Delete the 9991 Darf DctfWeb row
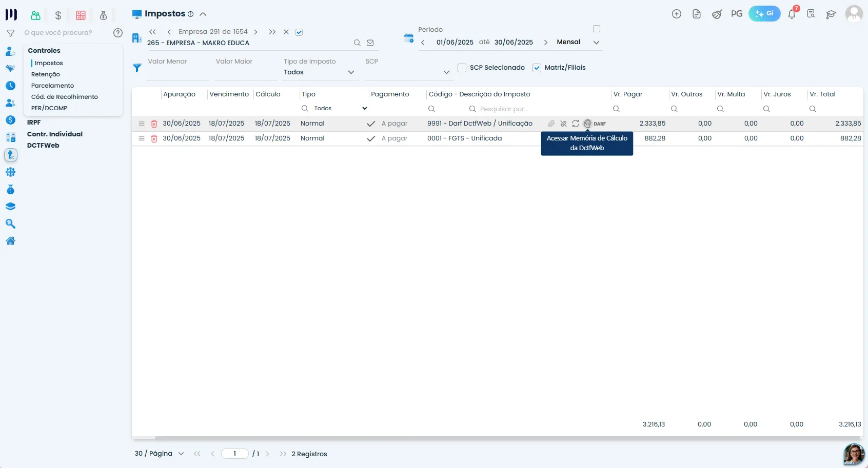The image size is (868, 468). click(x=154, y=124)
